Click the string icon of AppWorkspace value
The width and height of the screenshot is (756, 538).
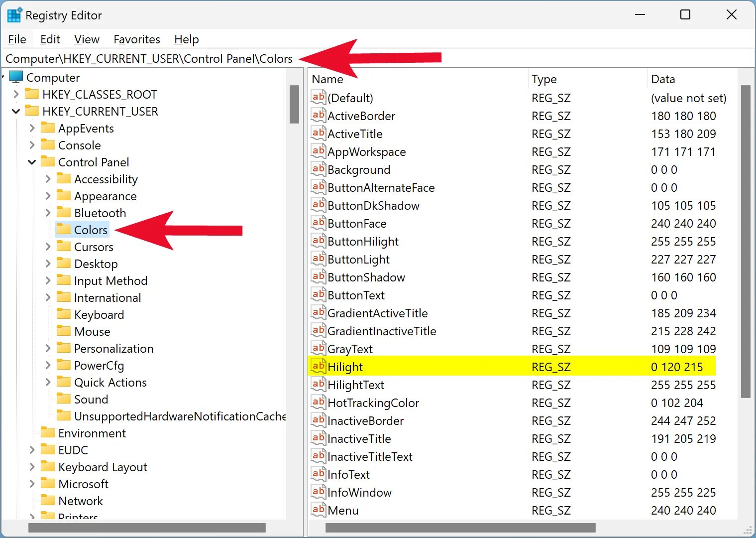(x=319, y=151)
